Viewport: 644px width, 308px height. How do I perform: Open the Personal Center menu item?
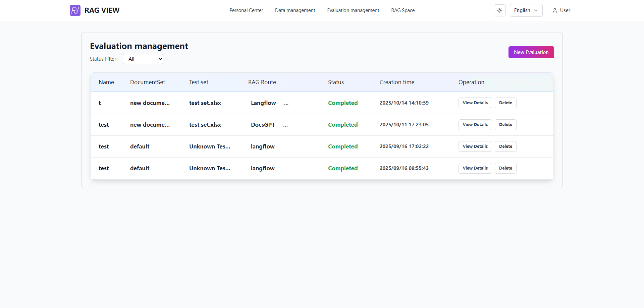[x=246, y=10]
